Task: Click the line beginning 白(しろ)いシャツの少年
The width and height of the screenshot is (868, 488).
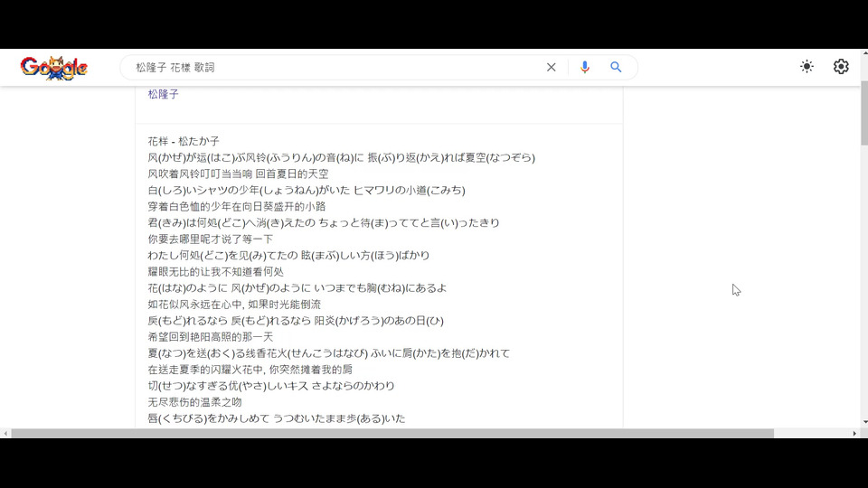Action: pyautogui.click(x=307, y=191)
